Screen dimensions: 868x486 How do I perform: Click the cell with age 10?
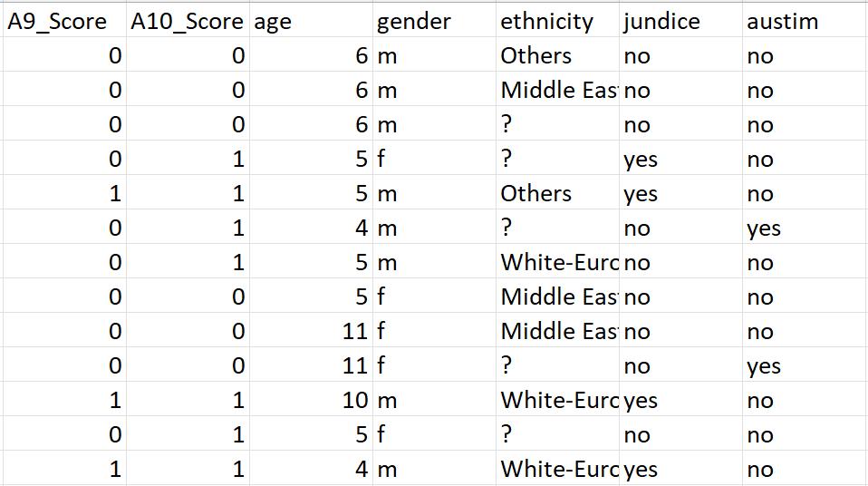coord(311,400)
